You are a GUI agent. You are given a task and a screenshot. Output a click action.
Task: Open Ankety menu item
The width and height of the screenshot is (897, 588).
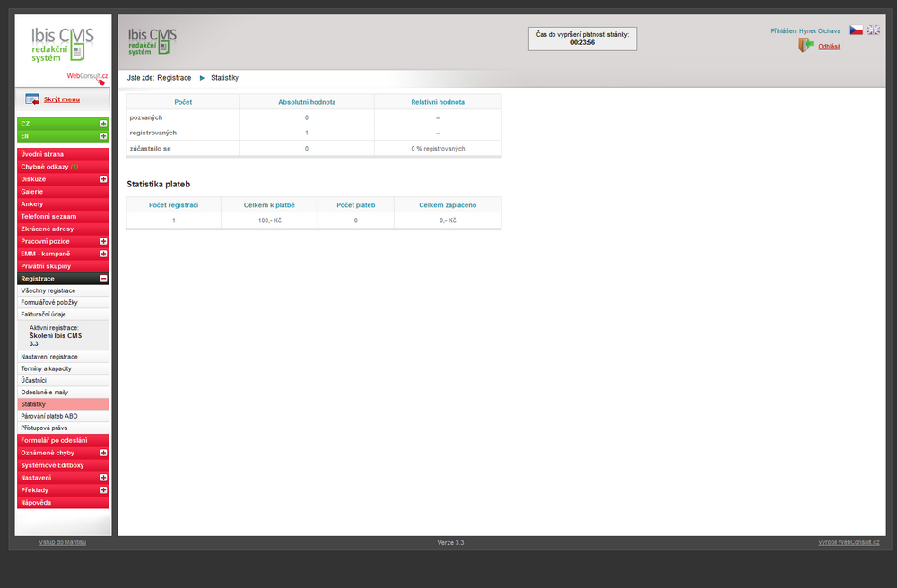point(63,204)
